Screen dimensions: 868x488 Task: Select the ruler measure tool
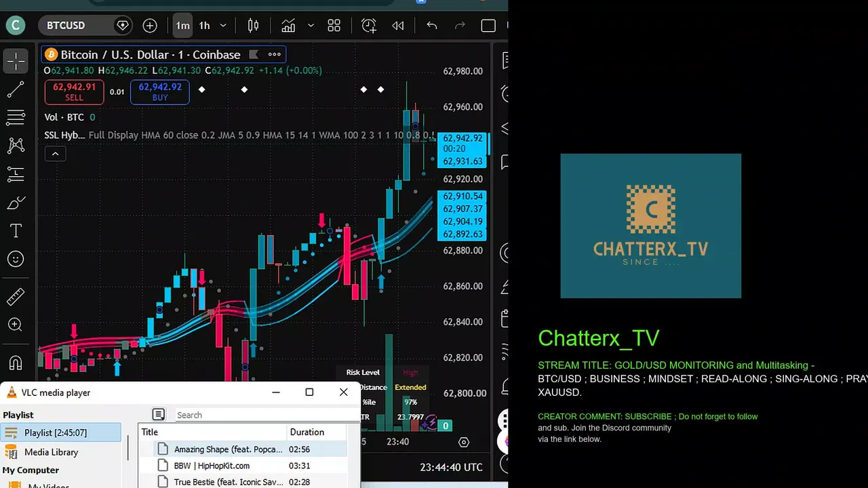pos(16,296)
